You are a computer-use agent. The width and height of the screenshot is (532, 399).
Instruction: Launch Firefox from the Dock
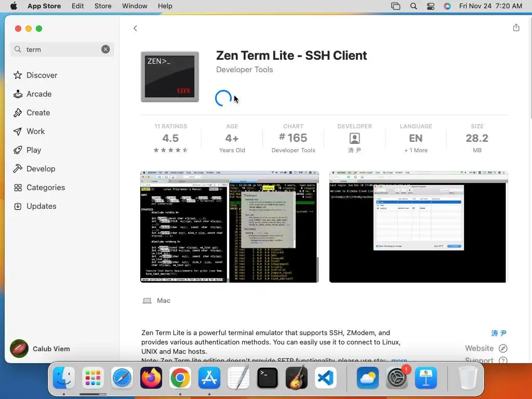click(151, 378)
